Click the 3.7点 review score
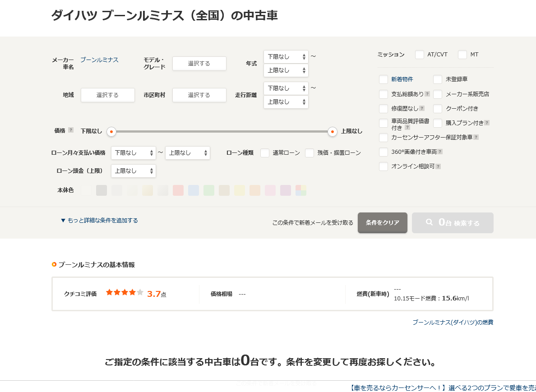The height and width of the screenshot is (392, 536). 157,294
